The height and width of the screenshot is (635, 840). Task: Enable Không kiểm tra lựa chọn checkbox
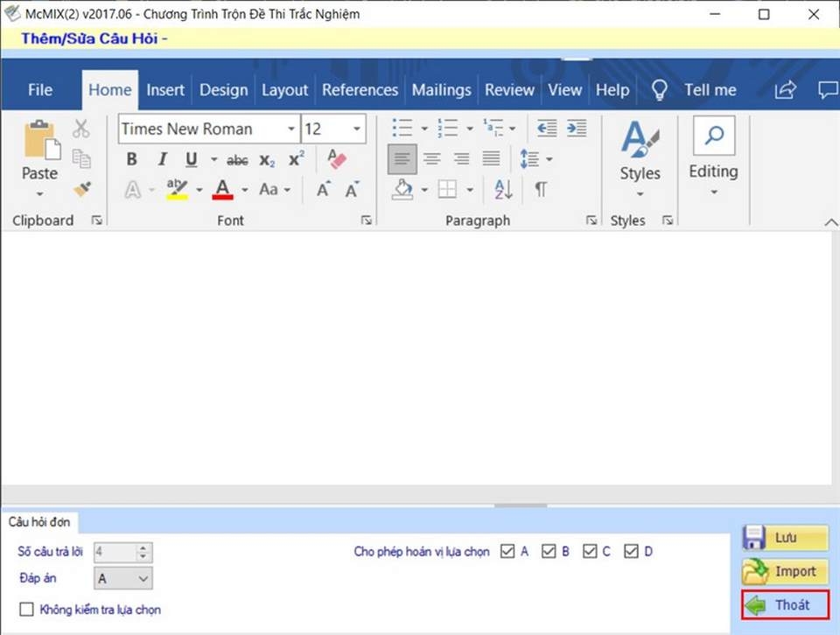pos(26,610)
